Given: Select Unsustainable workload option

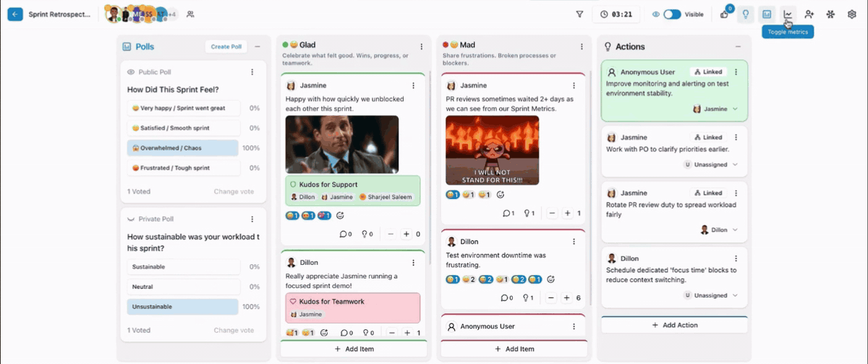Looking at the screenshot, I should click(x=183, y=307).
